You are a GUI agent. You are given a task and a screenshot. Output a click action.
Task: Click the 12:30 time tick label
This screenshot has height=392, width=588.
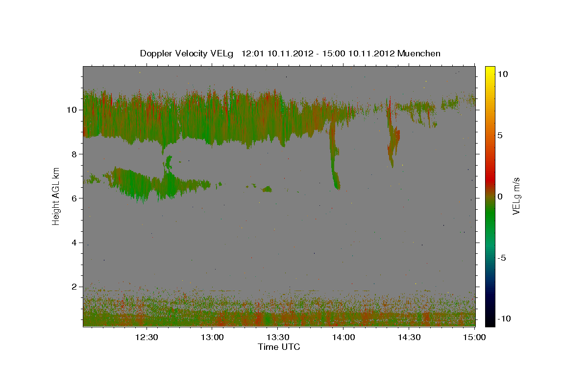(146, 337)
